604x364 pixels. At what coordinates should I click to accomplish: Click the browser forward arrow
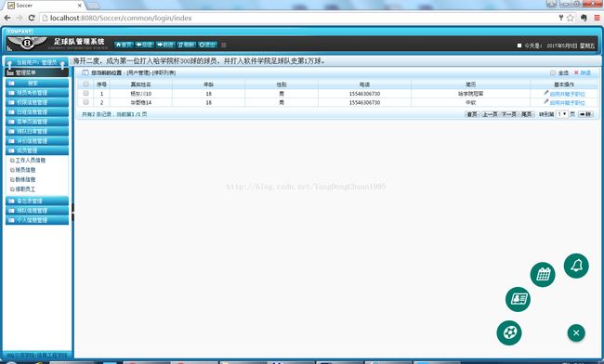[x=20, y=18]
